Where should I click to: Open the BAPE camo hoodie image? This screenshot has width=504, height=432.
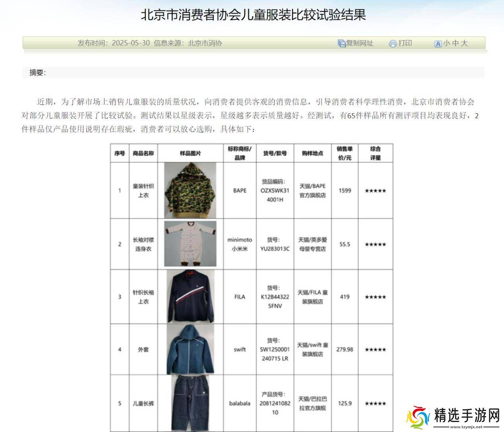tap(190, 190)
